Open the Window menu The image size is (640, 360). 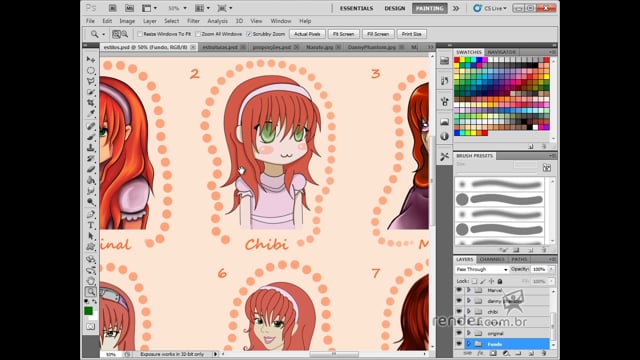[281, 21]
